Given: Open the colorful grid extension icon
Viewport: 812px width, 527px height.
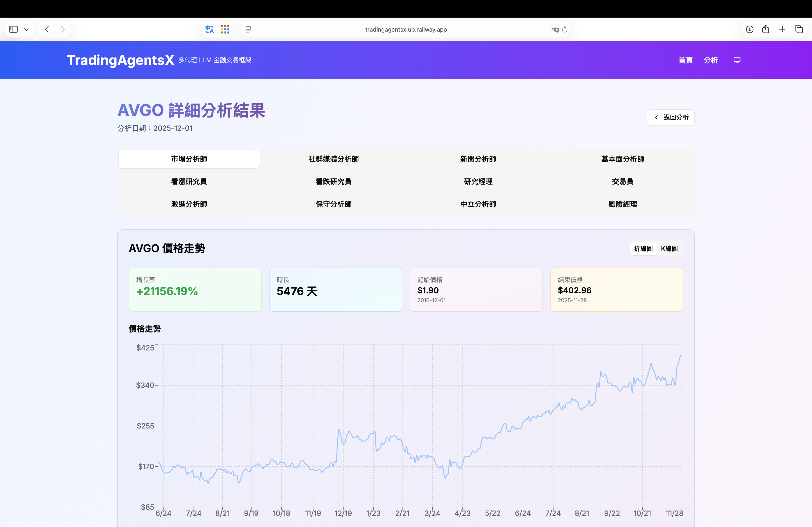Looking at the screenshot, I should coord(225,29).
